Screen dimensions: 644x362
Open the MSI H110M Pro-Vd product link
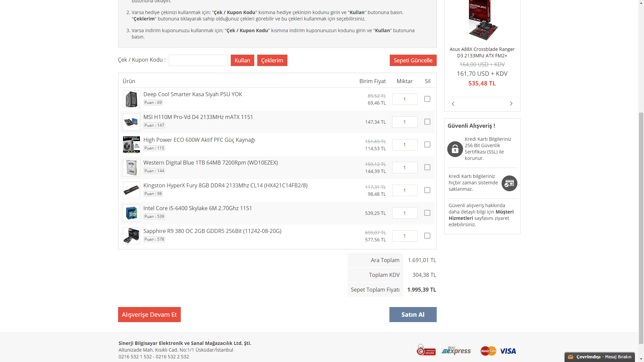coord(198,117)
